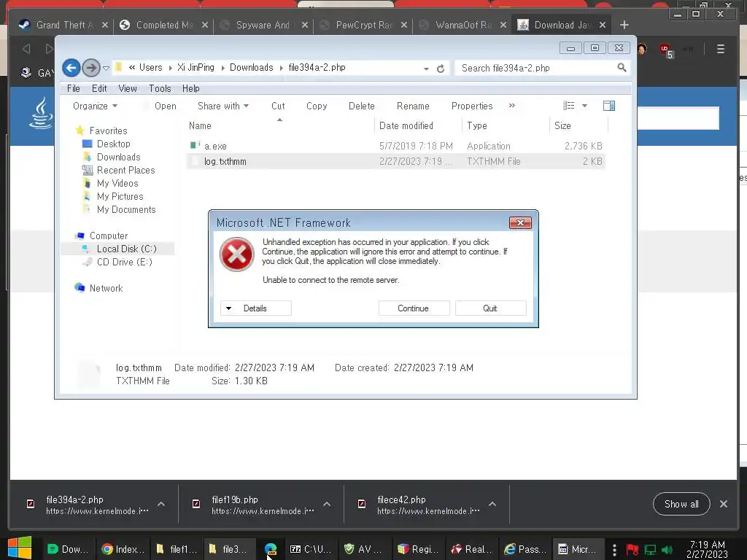Sort files by Date modified column
Image resolution: width=747 pixels, height=560 pixels.
click(x=417, y=125)
